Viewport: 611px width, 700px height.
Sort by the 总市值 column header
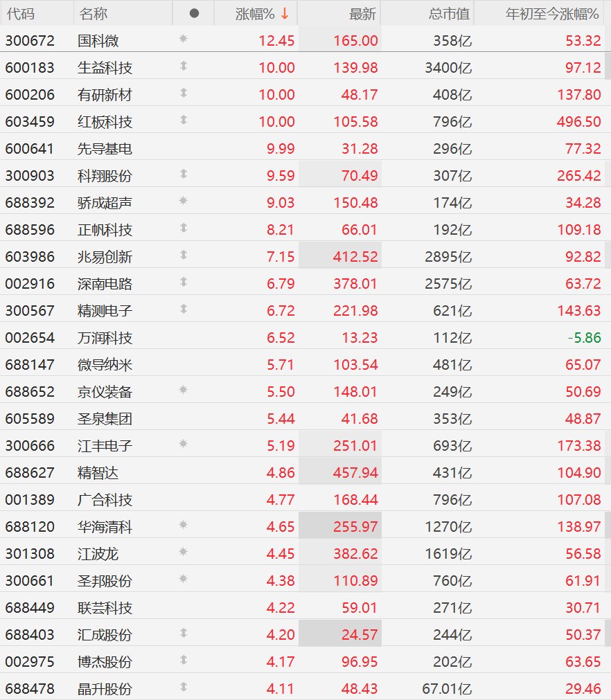click(449, 14)
